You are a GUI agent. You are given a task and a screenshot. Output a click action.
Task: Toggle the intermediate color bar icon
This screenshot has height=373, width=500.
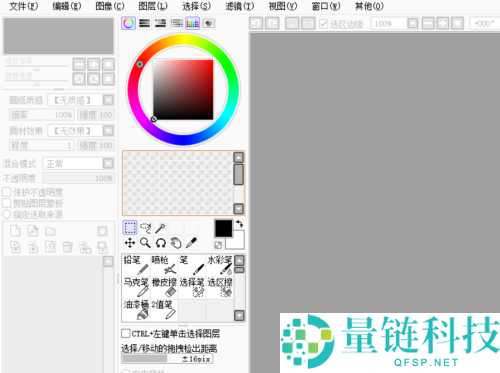tap(176, 23)
